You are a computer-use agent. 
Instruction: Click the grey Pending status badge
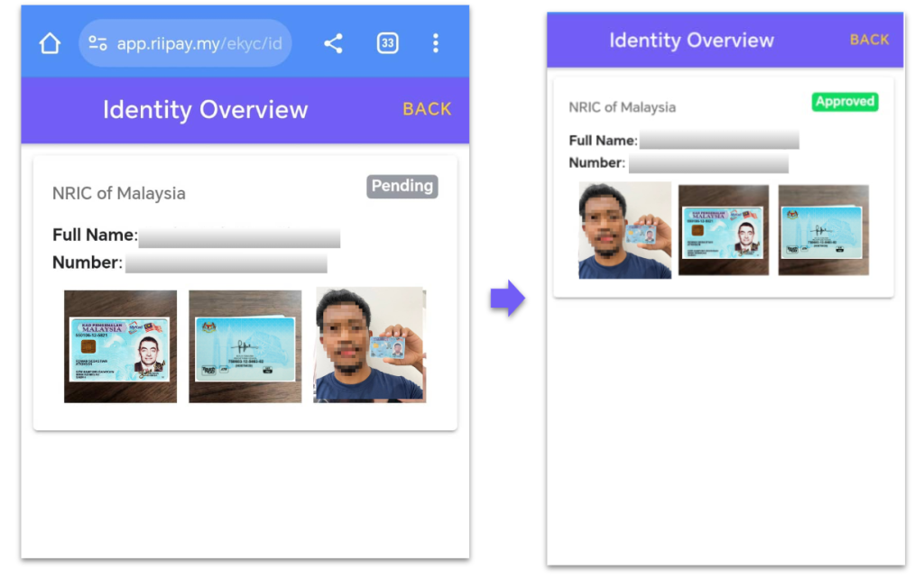402,186
